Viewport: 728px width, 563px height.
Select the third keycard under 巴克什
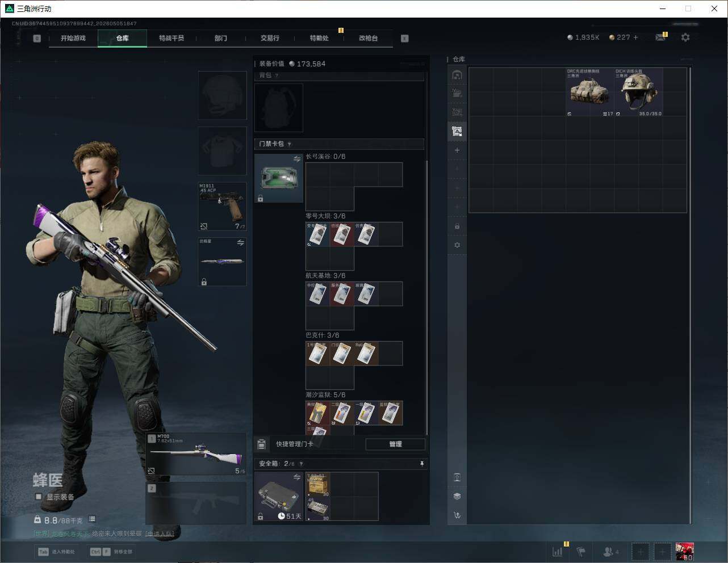tap(366, 354)
